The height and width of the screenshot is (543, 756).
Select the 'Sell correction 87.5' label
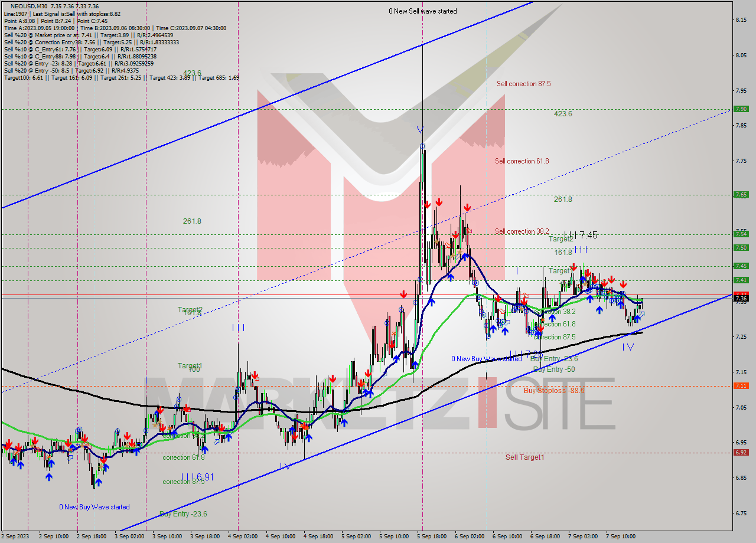(x=523, y=84)
